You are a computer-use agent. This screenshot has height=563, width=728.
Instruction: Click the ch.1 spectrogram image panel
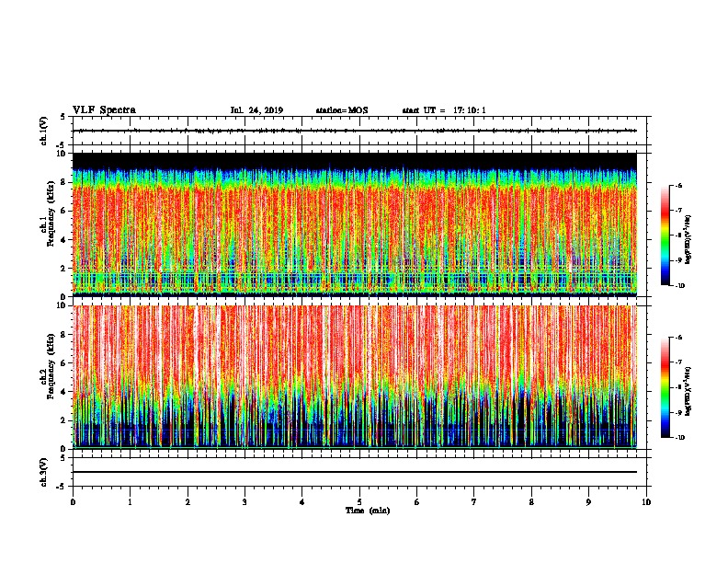coord(355,224)
